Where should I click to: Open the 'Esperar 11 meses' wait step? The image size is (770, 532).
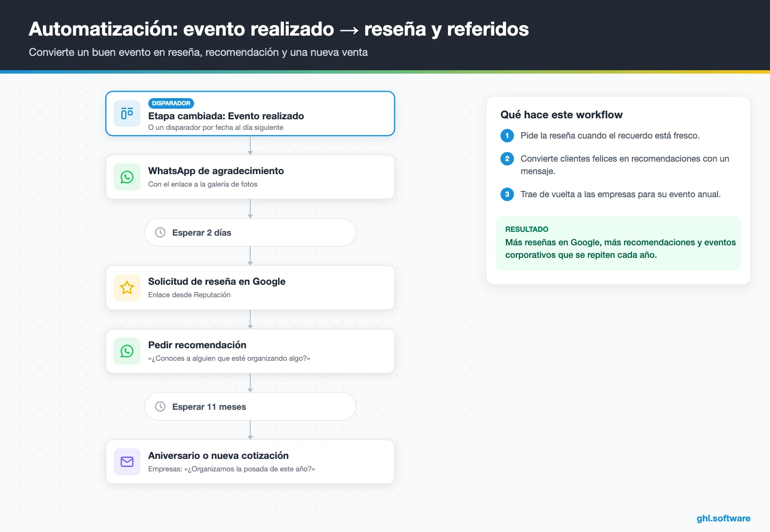pyautogui.click(x=250, y=406)
